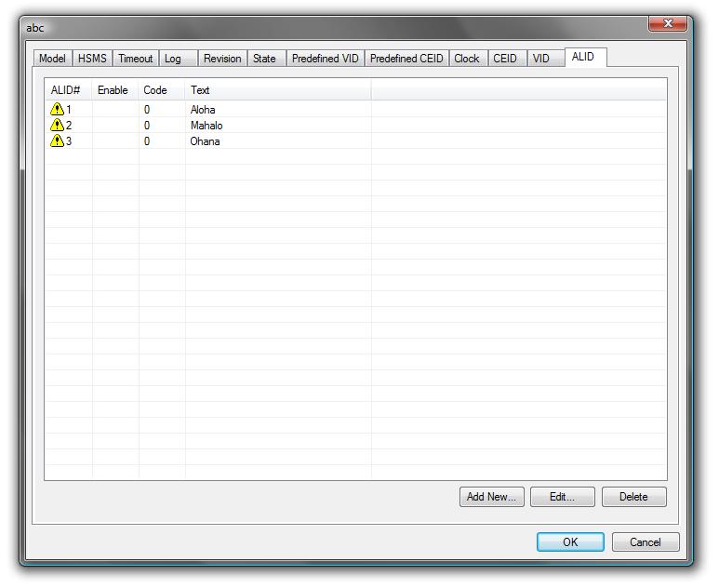
Task: Click the warning icon for ALID 1
Action: (x=57, y=110)
